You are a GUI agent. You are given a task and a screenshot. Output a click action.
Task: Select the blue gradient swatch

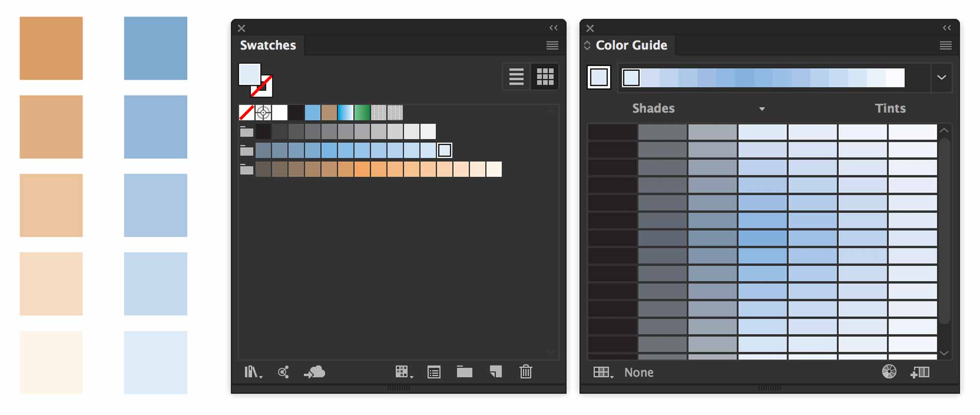(345, 113)
